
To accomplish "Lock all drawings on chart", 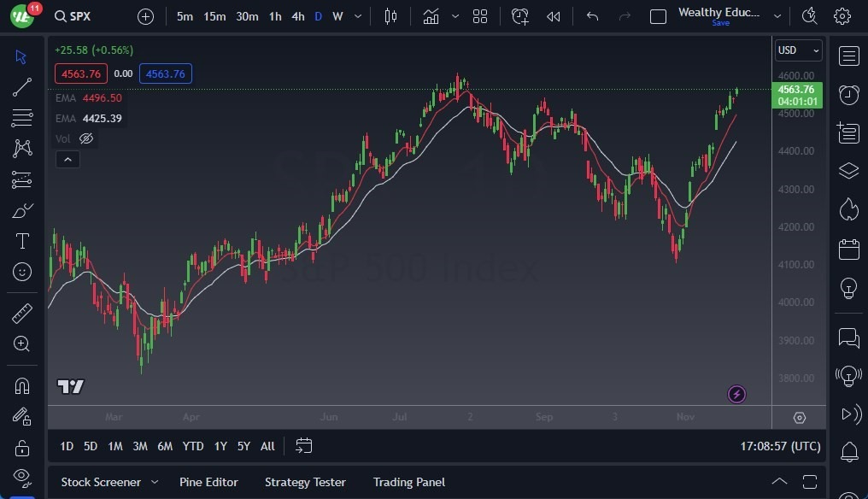I will pos(22,447).
